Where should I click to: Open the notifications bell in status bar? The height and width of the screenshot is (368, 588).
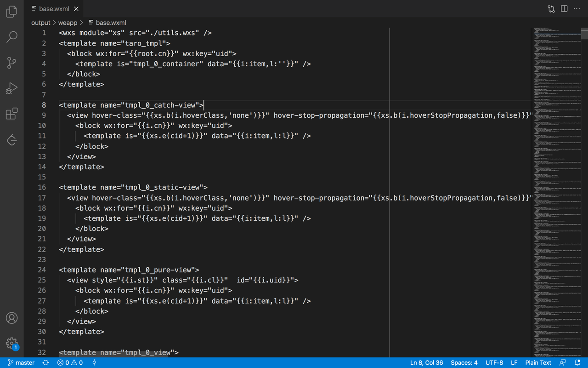click(577, 362)
